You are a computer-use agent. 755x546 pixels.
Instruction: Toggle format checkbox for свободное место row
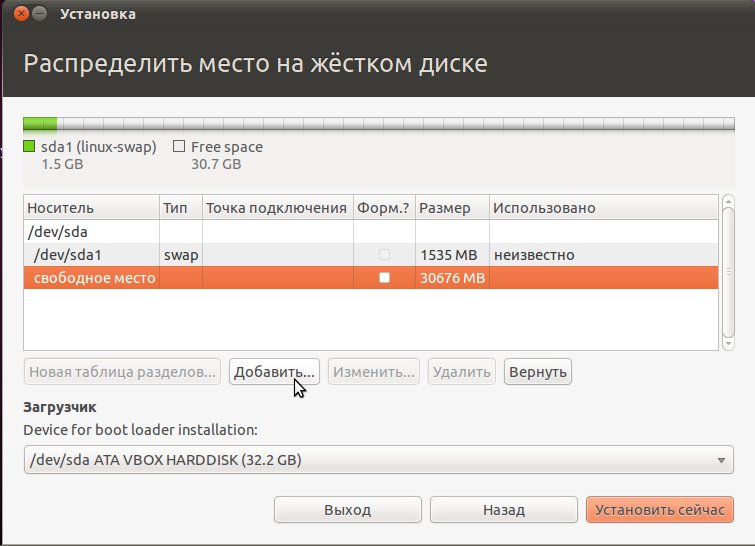click(384, 277)
